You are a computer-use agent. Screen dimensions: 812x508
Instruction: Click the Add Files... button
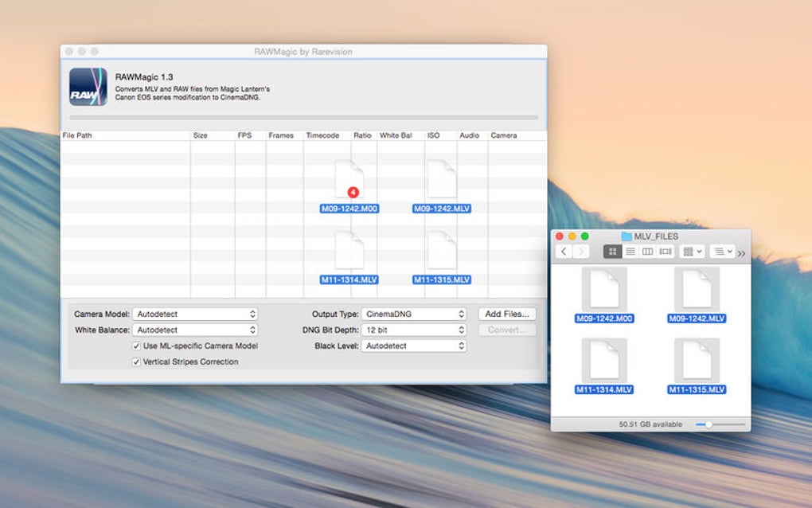507,314
